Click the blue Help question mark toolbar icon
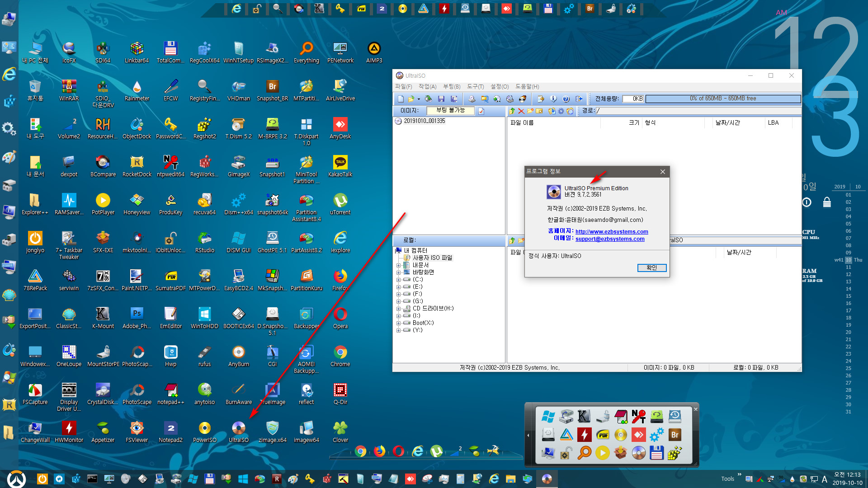 click(566, 99)
